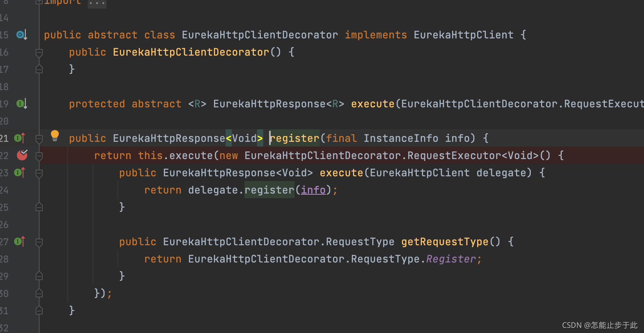Click the implemented-method gutter icon on line 19

coord(22,104)
